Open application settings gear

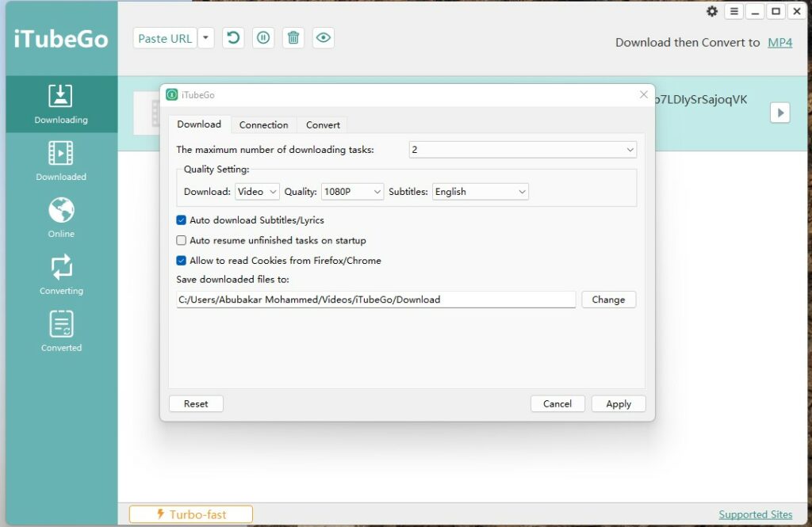tap(711, 11)
